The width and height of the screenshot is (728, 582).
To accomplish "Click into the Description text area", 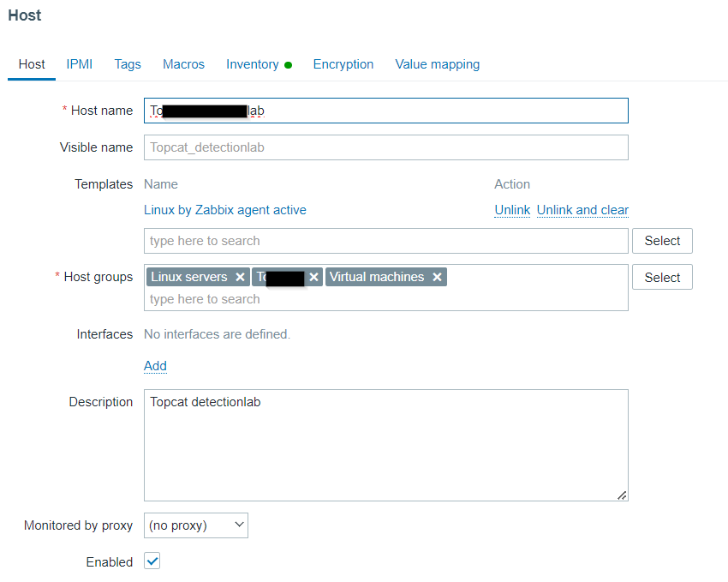I will point(385,446).
